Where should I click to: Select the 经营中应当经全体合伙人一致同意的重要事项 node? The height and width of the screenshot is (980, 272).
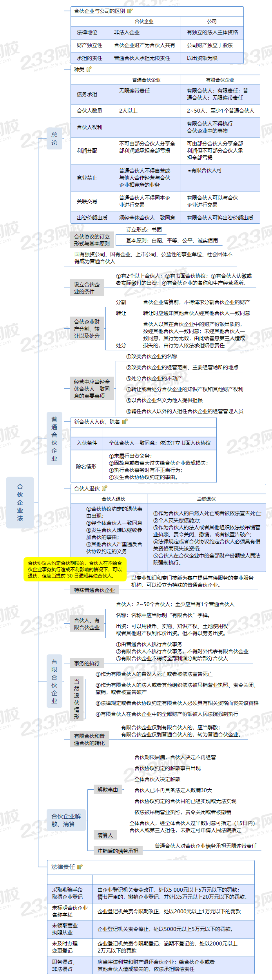click(92, 389)
